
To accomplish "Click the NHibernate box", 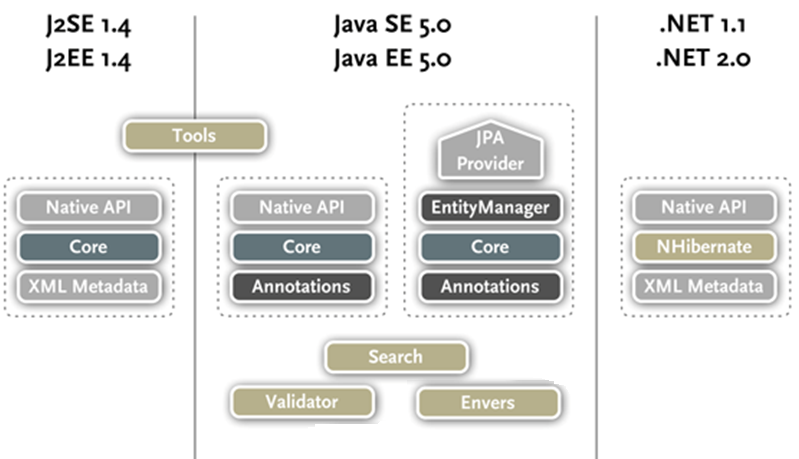I will (704, 247).
